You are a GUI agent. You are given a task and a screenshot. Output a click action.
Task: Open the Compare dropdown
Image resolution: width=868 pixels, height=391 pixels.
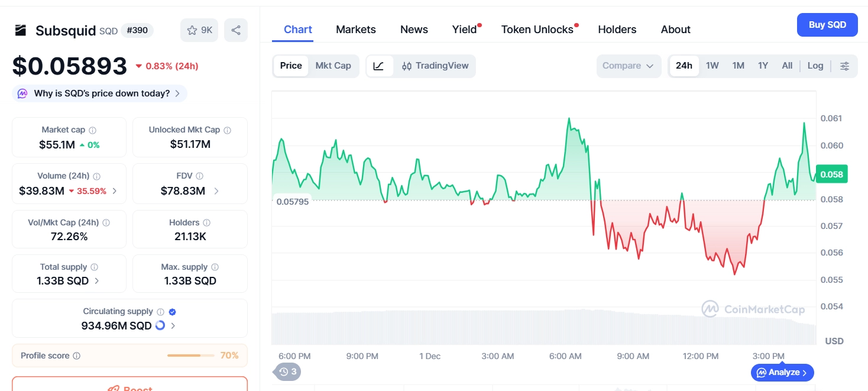[x=628, y=66]
